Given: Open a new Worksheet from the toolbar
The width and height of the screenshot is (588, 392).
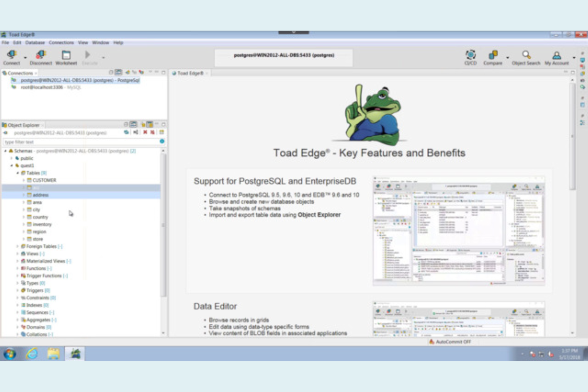Looking at the screenshot, I should 66,54.
